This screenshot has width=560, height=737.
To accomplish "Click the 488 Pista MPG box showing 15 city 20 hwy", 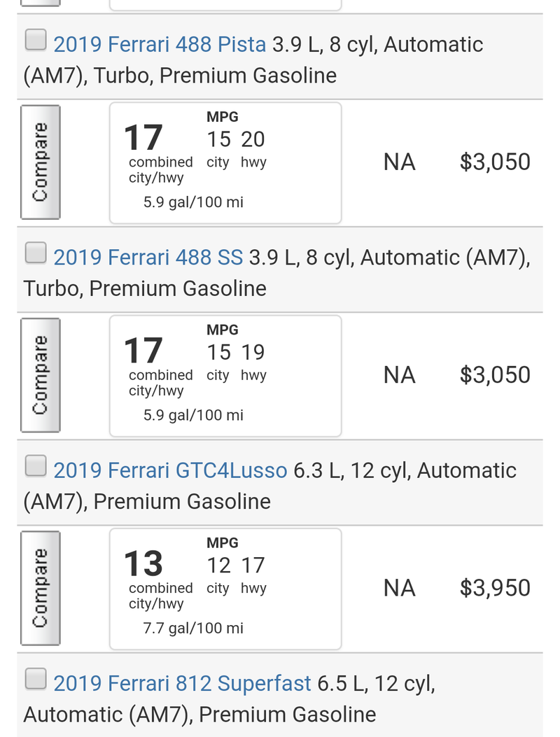I will (225, 163).
